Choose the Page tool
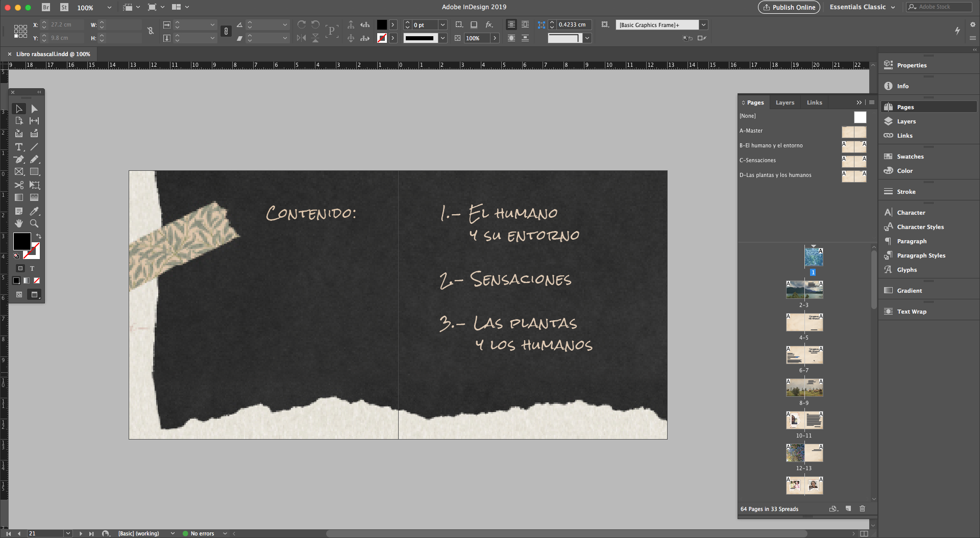Screen dimensions: 980x538 [19, 121]
